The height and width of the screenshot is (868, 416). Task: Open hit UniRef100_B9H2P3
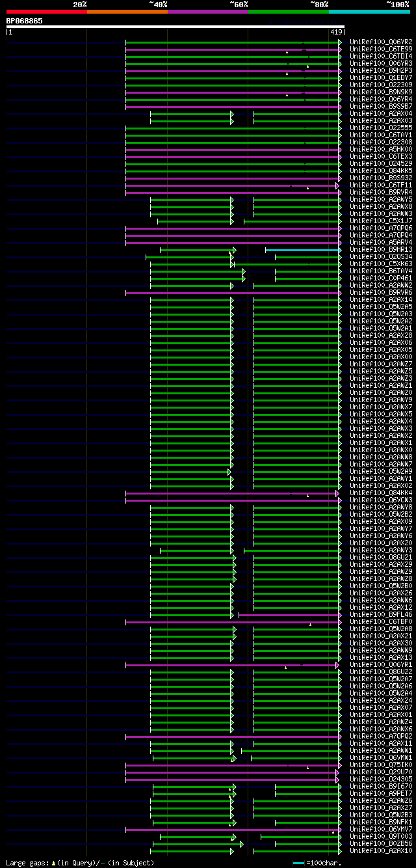pyautogui.click(x=381, y=71)
